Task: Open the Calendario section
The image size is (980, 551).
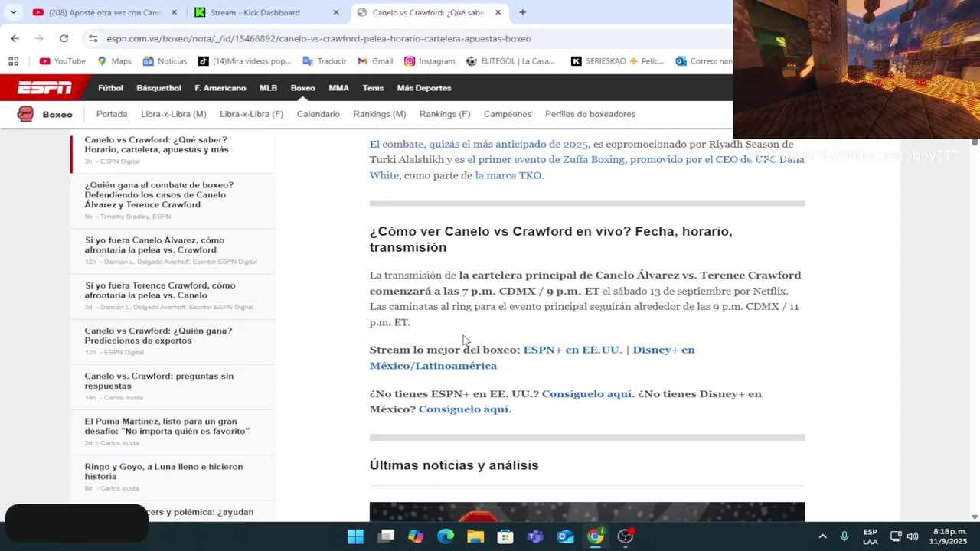Action: point(318,114)
